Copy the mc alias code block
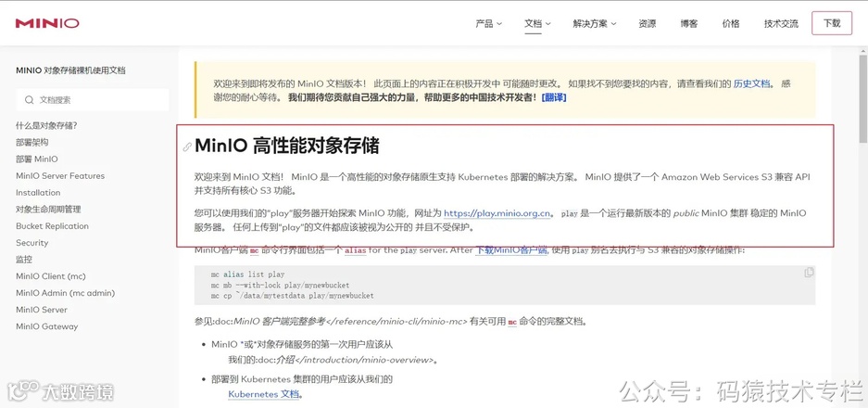Viewport: 868px width, 408px height. point(809,273)
